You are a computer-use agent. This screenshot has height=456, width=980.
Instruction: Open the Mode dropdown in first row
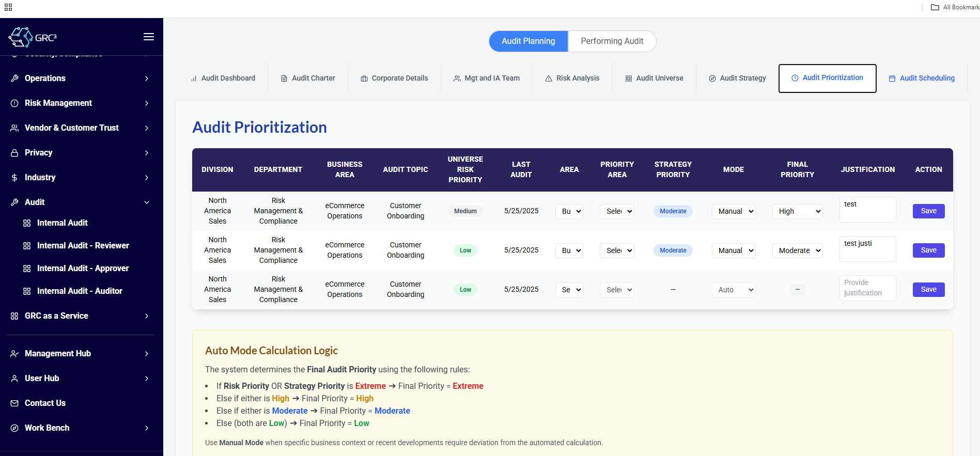pyautogui.click(x=734, y=211)
